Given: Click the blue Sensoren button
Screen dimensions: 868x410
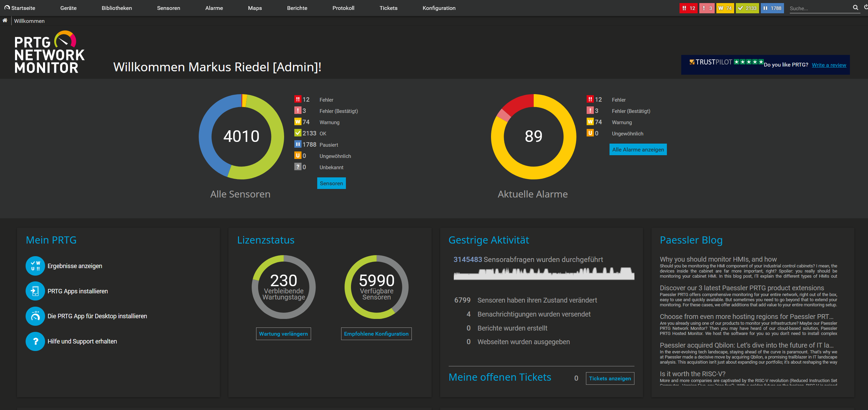Looking at the screenshot, I should point(331,183).
